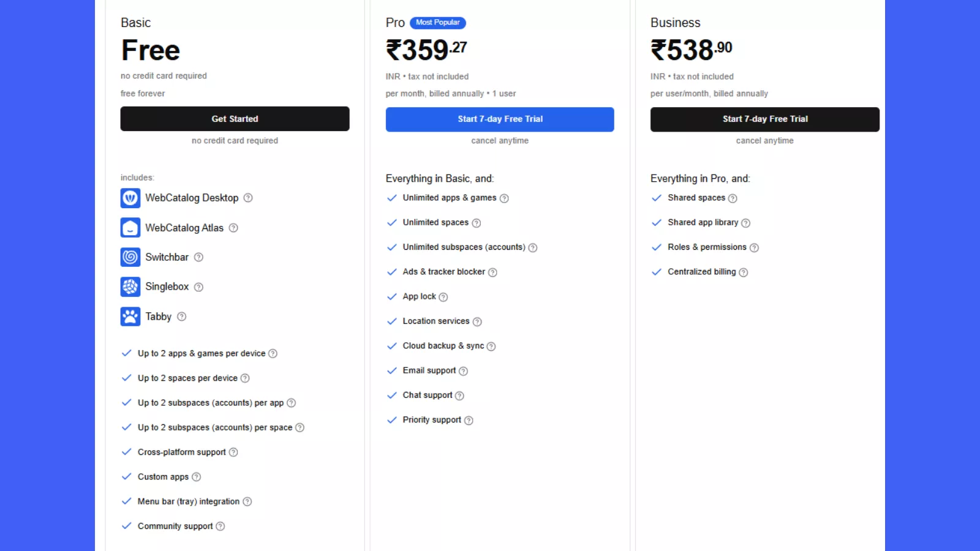Select the Business plan heading
This screenshot has height=551, width=980.
pyautogui.click(x=675, y=23)
